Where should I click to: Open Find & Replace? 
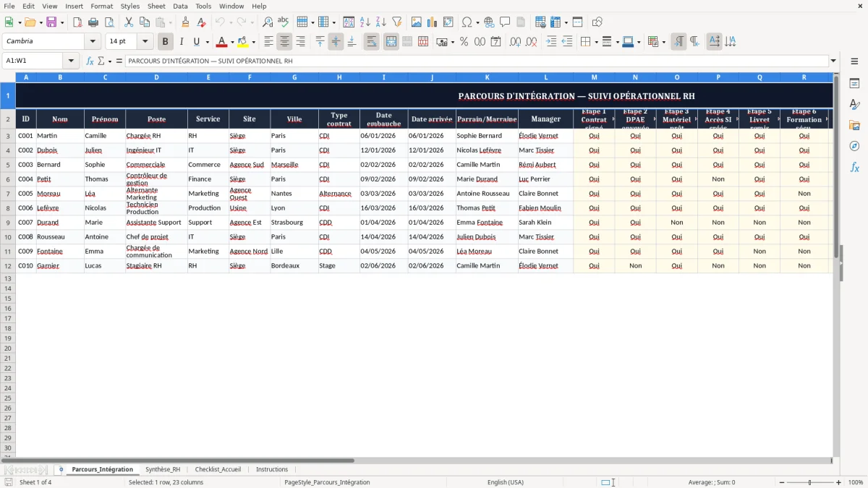point(268,22)
